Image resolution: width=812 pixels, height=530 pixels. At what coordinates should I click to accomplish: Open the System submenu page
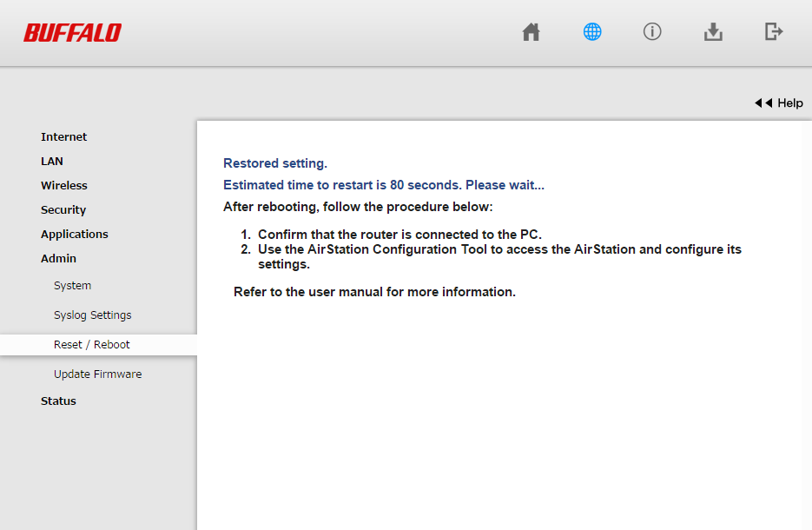pyautogui.click(x=72, y=285)
